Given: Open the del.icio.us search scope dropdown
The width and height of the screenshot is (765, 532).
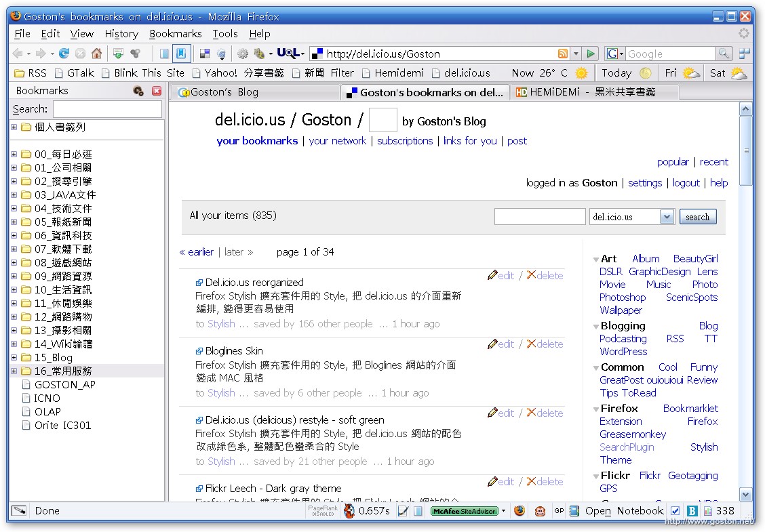Looking at the screenshot, I should point(667,217).
